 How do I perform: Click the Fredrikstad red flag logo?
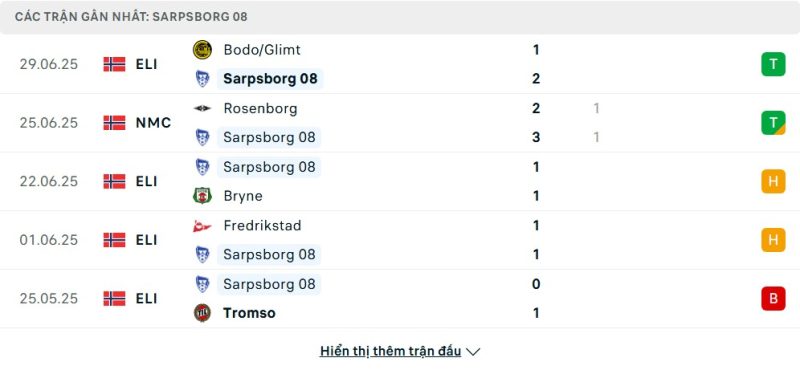point(202,226)
